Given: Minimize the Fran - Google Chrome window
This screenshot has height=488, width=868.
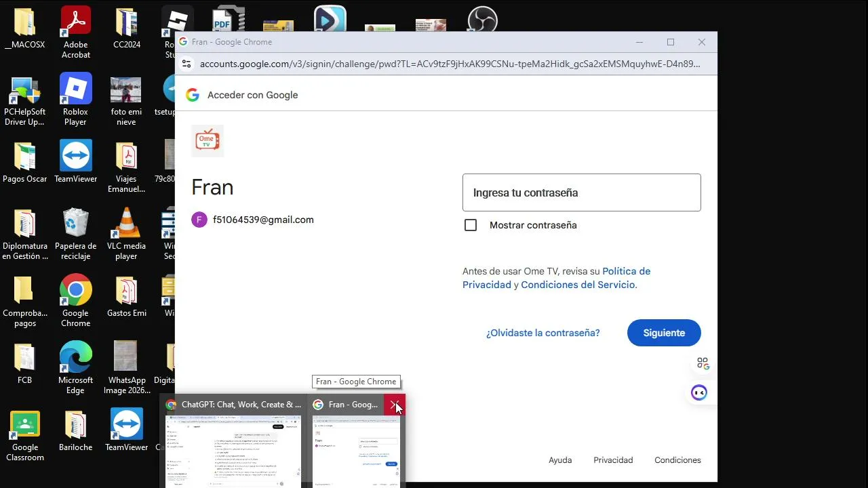Looking at the screenshot, I should click(x=639, y=42).
